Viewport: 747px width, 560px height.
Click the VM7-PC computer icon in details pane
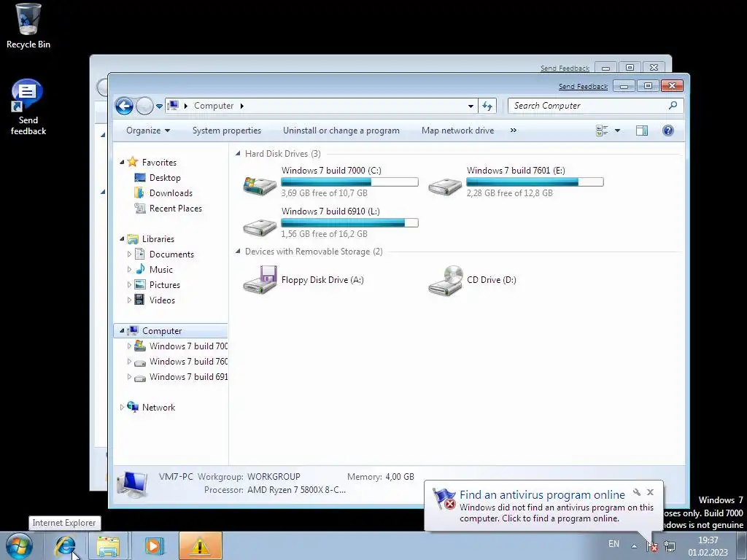click(132, 484)
